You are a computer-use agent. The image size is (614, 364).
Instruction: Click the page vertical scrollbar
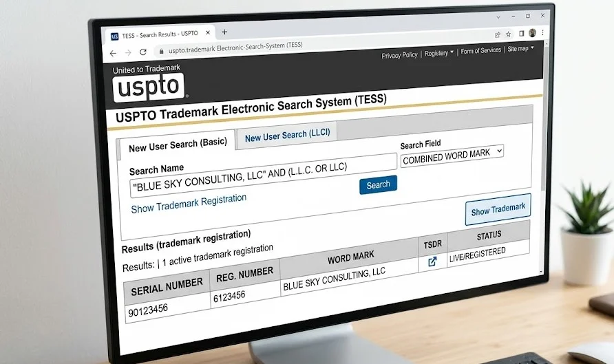coord(546,118)
